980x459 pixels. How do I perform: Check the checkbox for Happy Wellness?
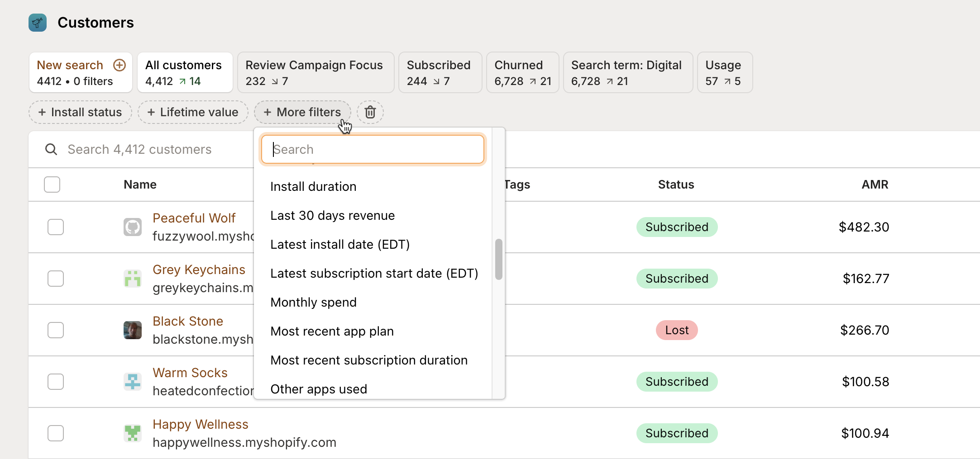click(x=55, y=433)
